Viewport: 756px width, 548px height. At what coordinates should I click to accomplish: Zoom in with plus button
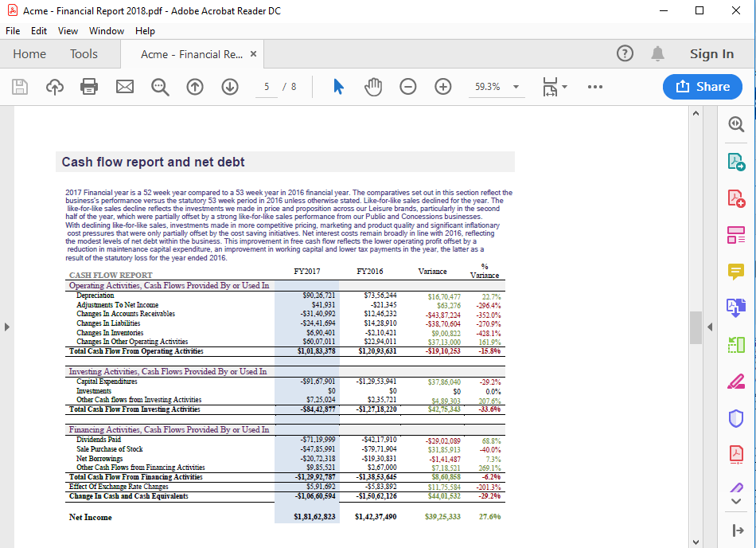443,87
